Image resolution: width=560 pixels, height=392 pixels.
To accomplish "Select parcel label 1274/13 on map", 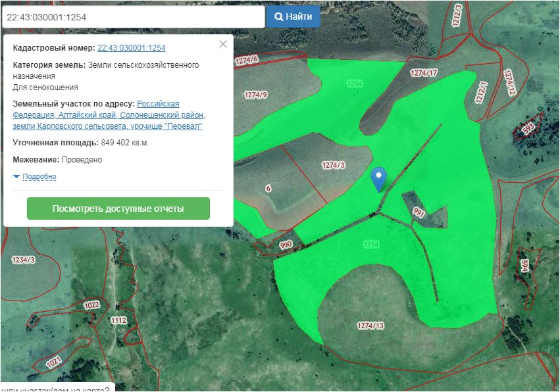I will [x=370, y=326].
